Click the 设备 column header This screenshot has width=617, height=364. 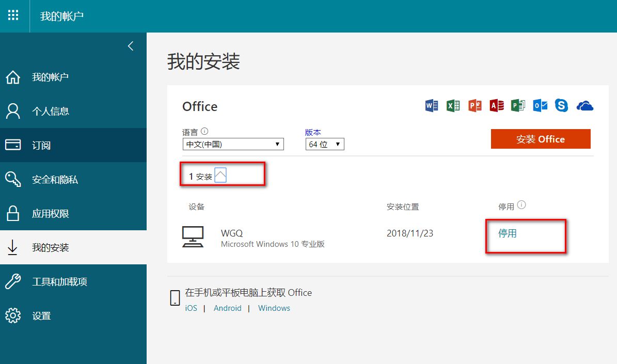[x=196, y=207]
